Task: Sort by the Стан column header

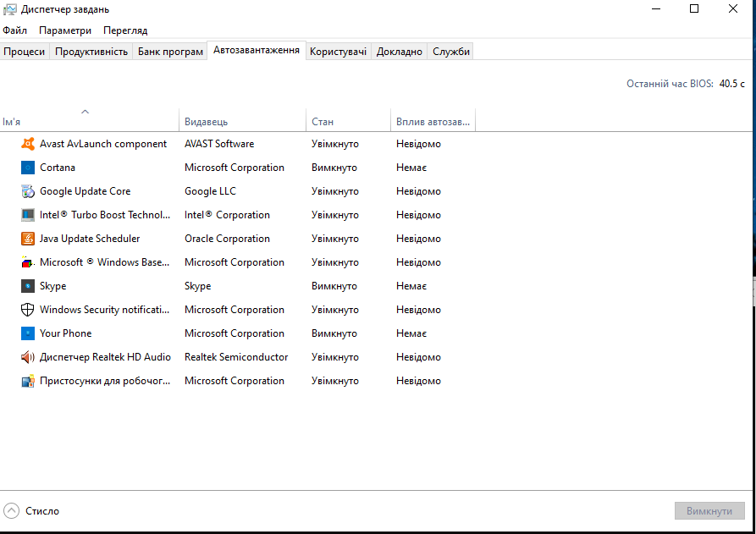Action: [348, 120]
